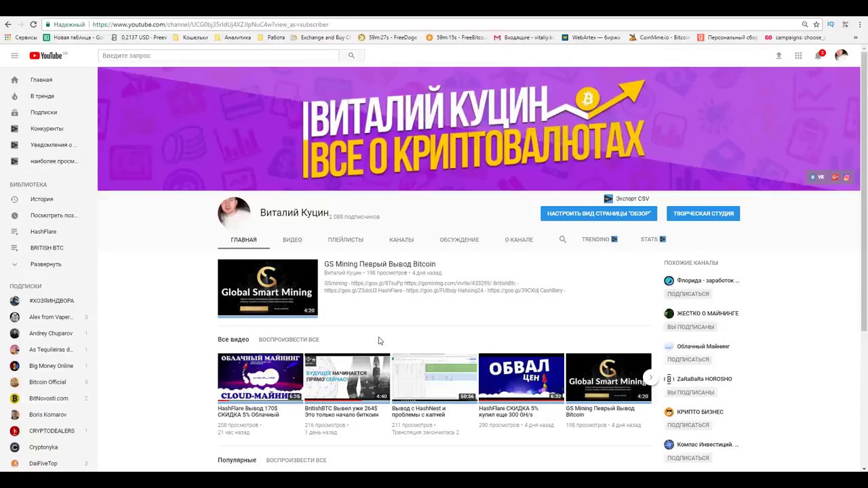Click Вы подписаны under ЖЕСТКО О МАЙНИНГЕ
Screen dimensions: 868x488
click(x=690, y=327)
